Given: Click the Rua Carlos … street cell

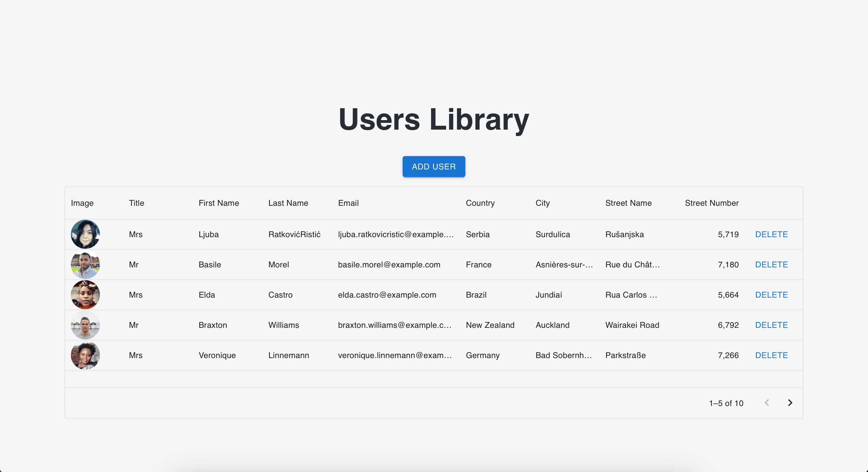Looking at the screenshot, I should tap(631, 295).
